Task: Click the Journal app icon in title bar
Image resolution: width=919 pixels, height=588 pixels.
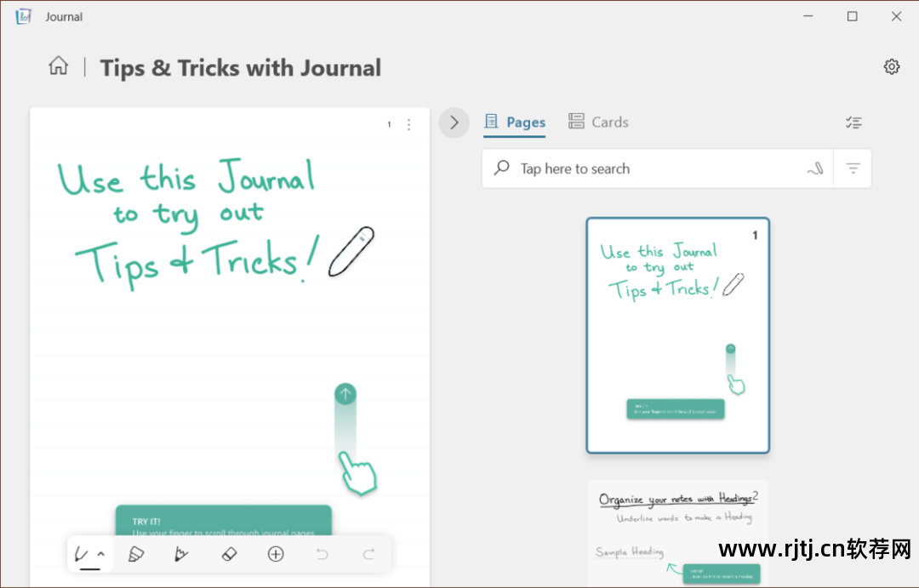Action: 23,16
